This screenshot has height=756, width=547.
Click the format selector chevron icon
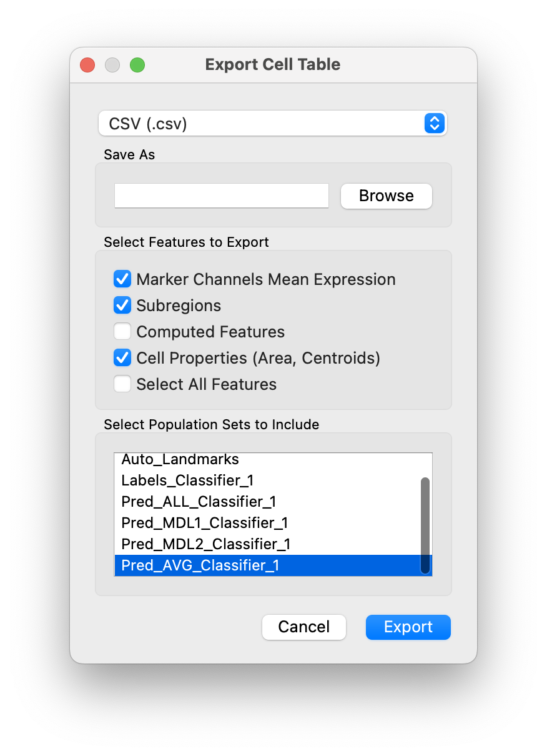(x=434, y=123)
